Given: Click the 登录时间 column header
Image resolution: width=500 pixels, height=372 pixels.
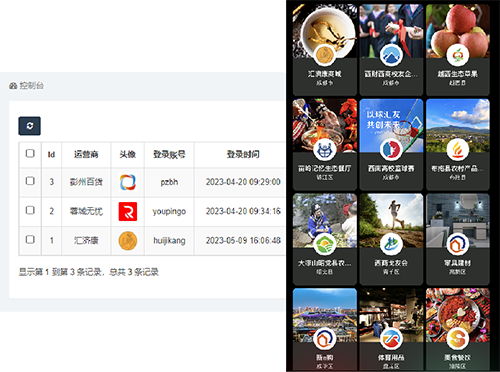Looking at the screenshot, I should tap(243, 155).
